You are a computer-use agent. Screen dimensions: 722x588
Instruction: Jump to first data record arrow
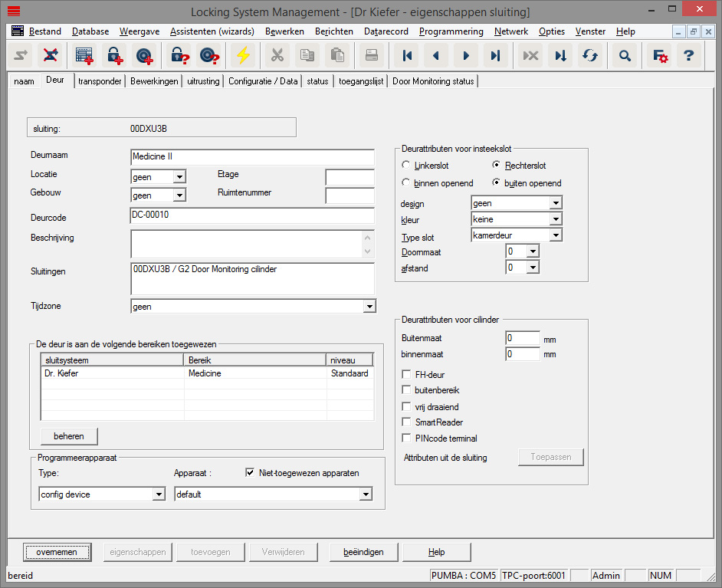407,55
